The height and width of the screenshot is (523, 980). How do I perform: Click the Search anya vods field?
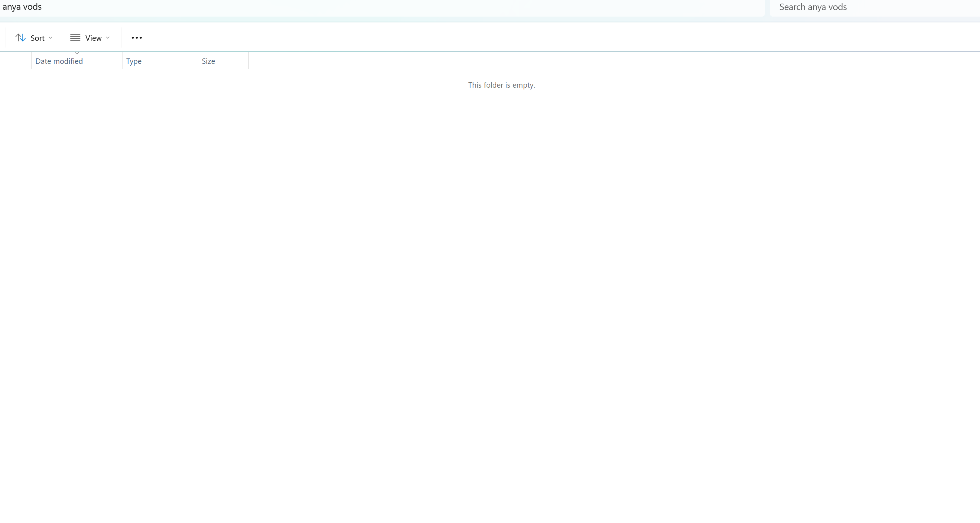click(875, 7)
